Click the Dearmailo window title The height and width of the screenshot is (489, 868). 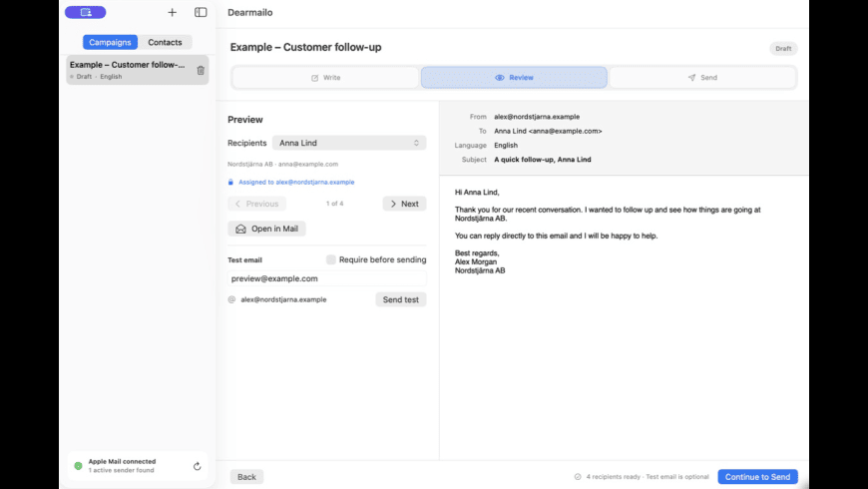[250, 12]
